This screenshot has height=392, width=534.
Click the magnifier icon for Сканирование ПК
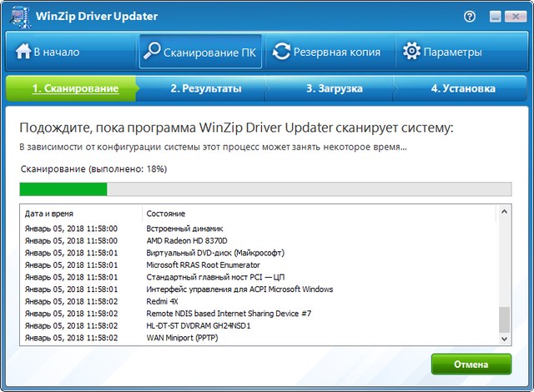pyautogui.click(x=151, y=52)
